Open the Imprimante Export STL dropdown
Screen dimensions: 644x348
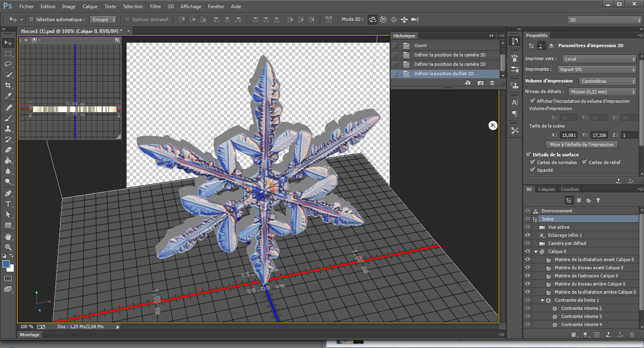point(597,69)
